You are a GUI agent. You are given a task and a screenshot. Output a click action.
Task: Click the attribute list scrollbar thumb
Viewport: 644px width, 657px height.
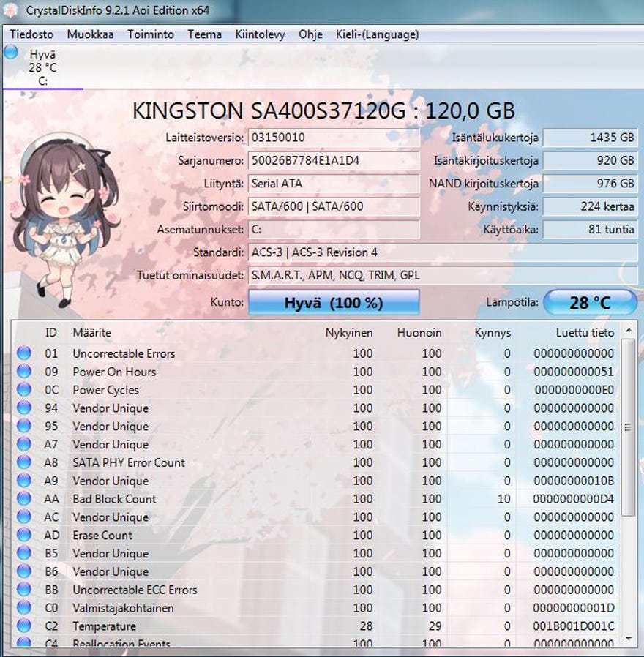(x=628, y=427)
